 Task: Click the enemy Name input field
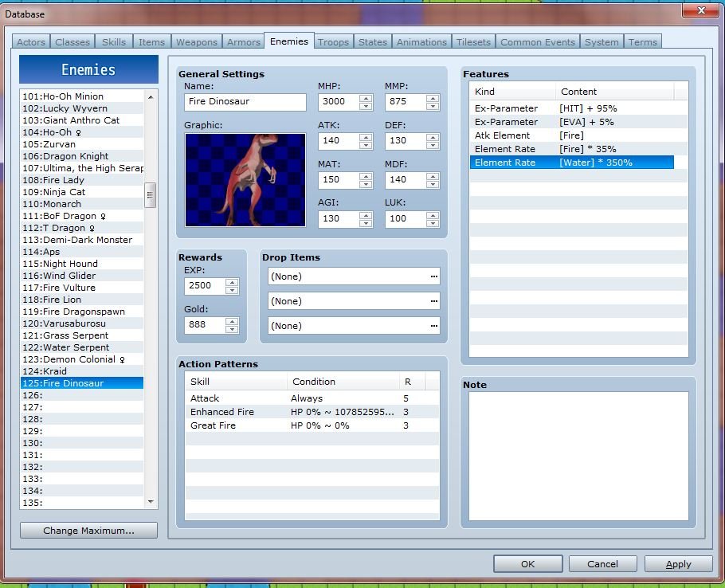point(245,102)
